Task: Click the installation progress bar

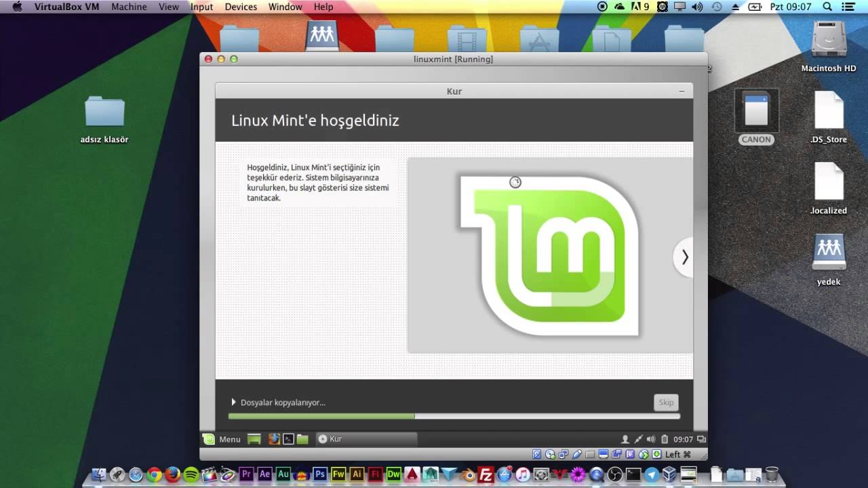Action: (454, 416)
